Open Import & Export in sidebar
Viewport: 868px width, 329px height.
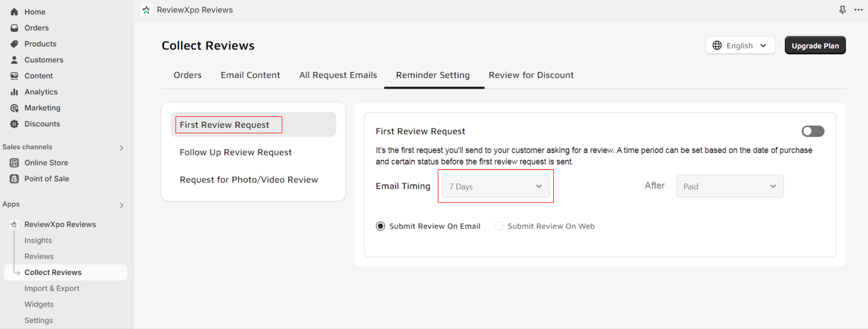pos(52,288)
